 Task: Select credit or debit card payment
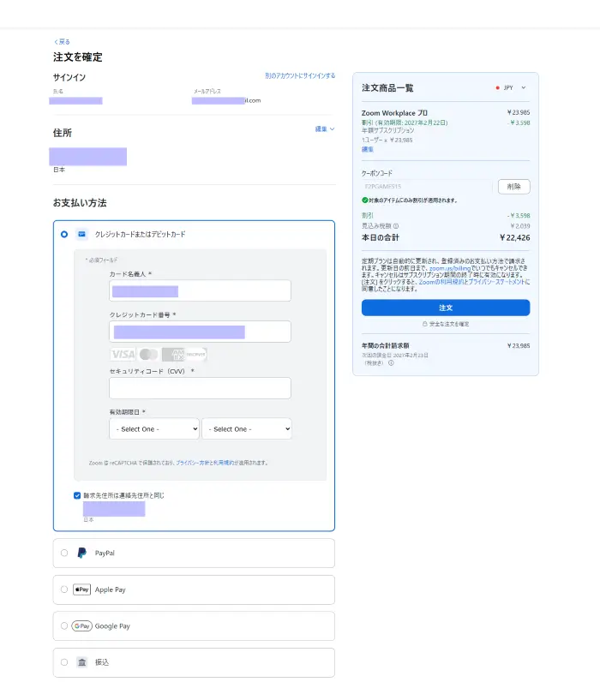click(x=64, y=234)
